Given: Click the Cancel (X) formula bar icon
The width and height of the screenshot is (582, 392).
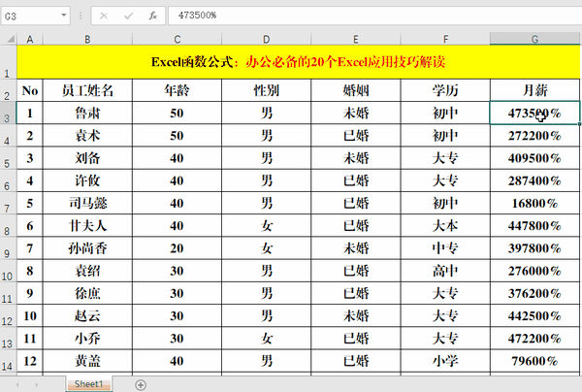Looking at the screenshot, I should [x=104, y=16].
